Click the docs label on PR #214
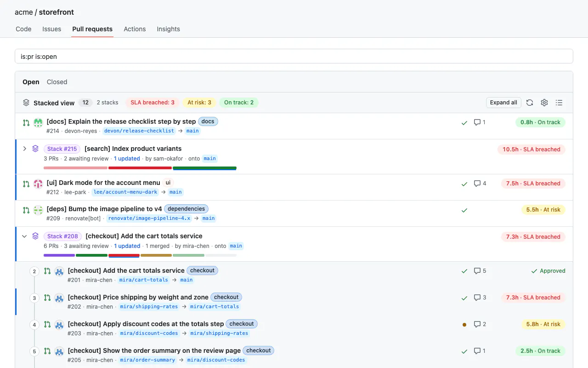This screenshot has width=588, height=368. pos(208,121)
